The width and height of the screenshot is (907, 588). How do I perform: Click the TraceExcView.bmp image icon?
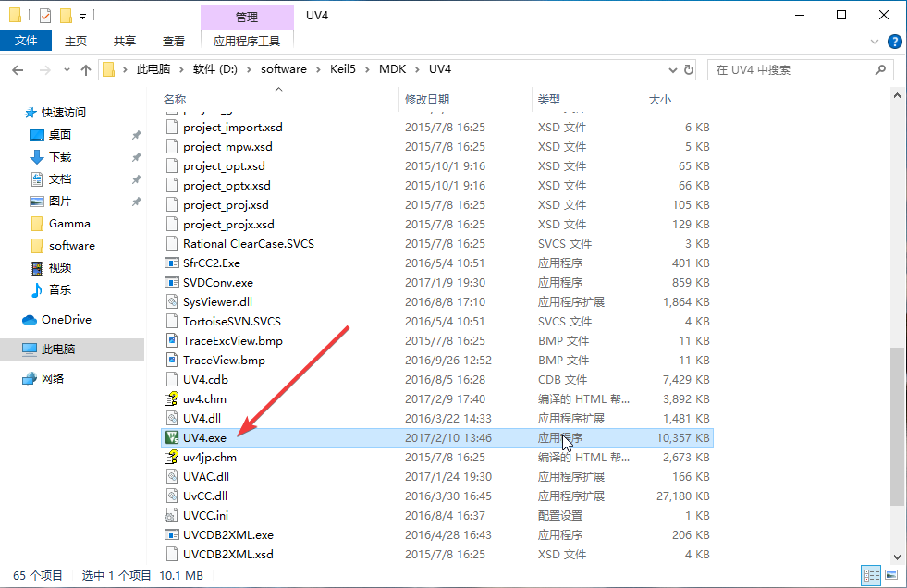coord(172,340)
